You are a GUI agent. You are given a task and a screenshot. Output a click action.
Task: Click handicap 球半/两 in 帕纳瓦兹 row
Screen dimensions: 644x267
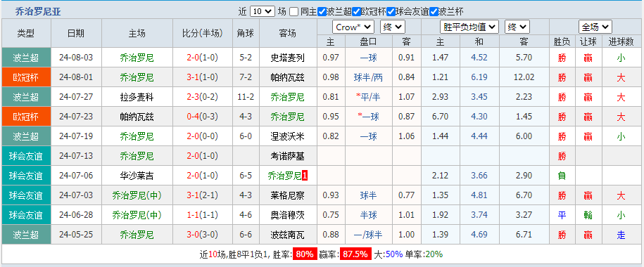[368, 77]
